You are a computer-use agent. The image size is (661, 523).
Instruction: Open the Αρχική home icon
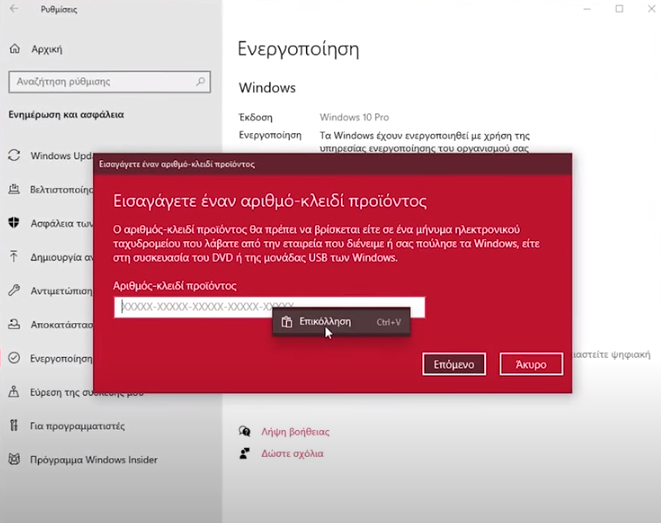15,49
